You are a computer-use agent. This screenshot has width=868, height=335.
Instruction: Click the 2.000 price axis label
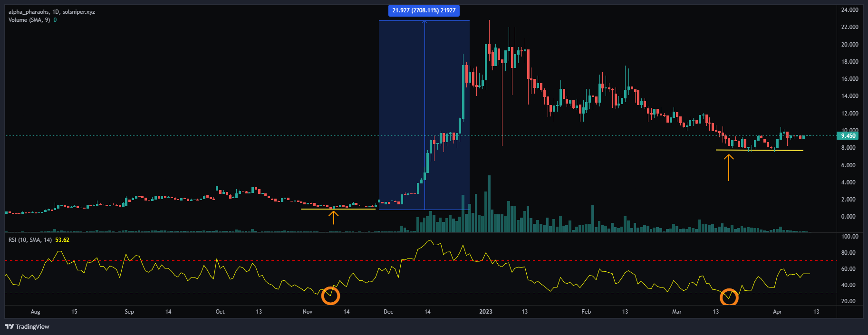848,200
